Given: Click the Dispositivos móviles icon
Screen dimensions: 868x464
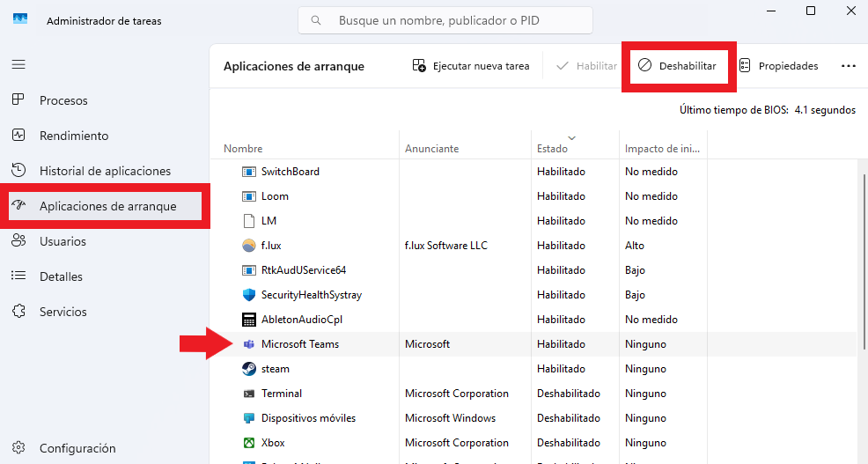Looking at the screenshot, I should tap(249, 418).
